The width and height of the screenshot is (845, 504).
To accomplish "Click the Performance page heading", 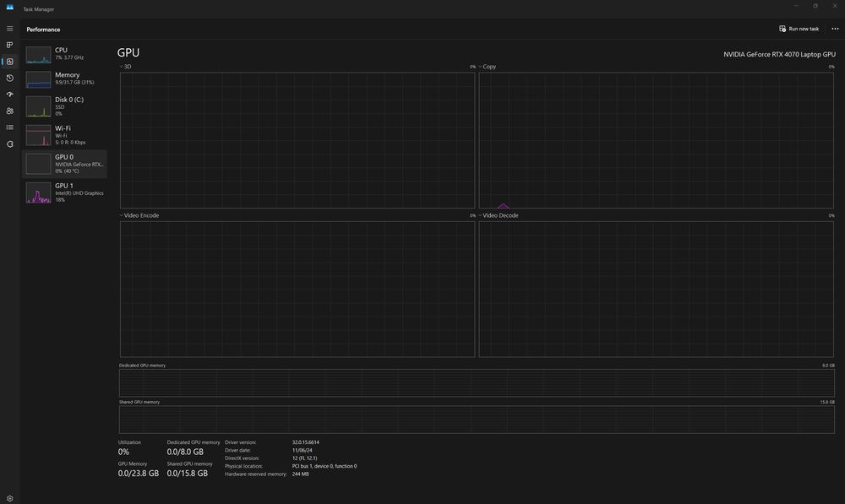I will 43,30.
